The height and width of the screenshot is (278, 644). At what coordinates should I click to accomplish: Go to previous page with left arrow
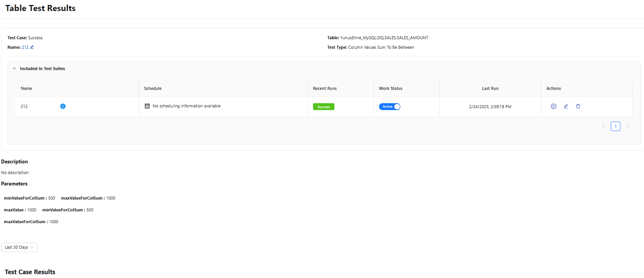coord(603,126)
